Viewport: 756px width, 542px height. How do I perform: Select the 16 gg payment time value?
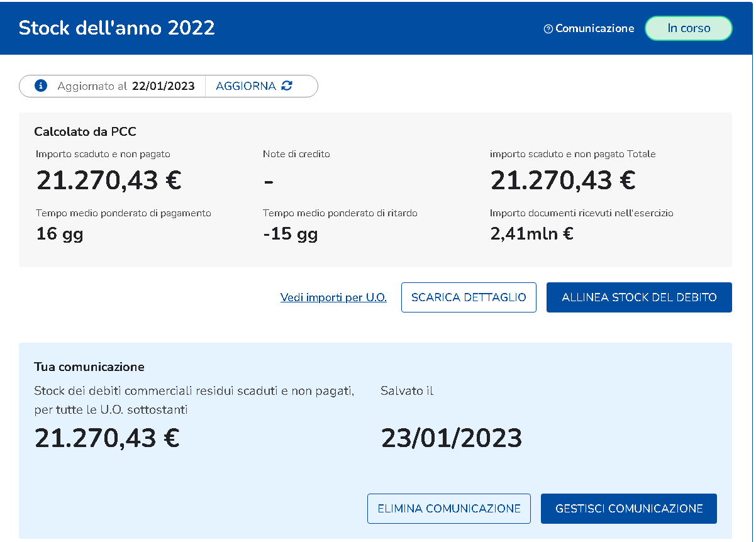pos(60,234)
